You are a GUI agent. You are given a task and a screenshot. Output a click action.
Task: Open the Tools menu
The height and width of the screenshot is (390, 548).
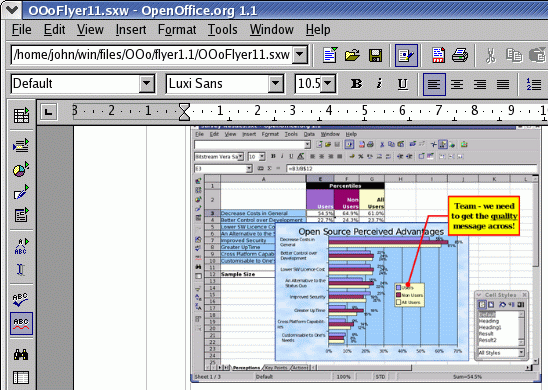(223, 30)
